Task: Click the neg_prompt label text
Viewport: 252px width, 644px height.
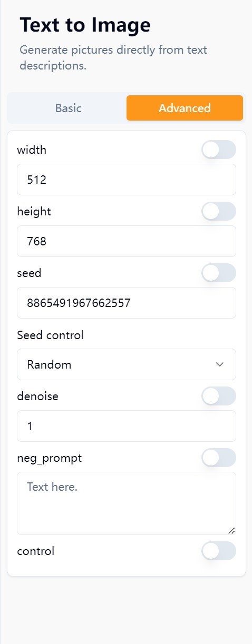Action: (x=50, y=458)
